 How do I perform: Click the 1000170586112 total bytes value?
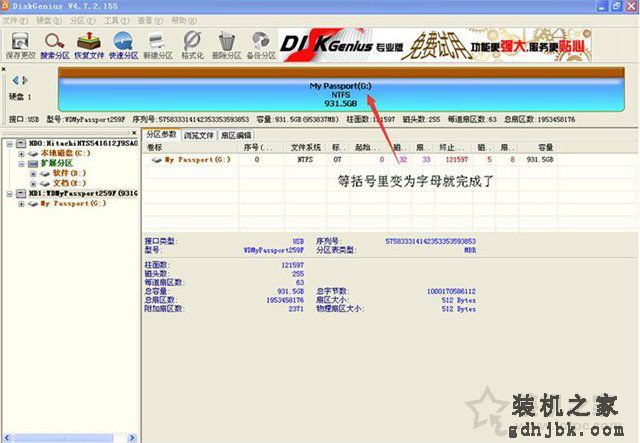click(x=451, y=292)
